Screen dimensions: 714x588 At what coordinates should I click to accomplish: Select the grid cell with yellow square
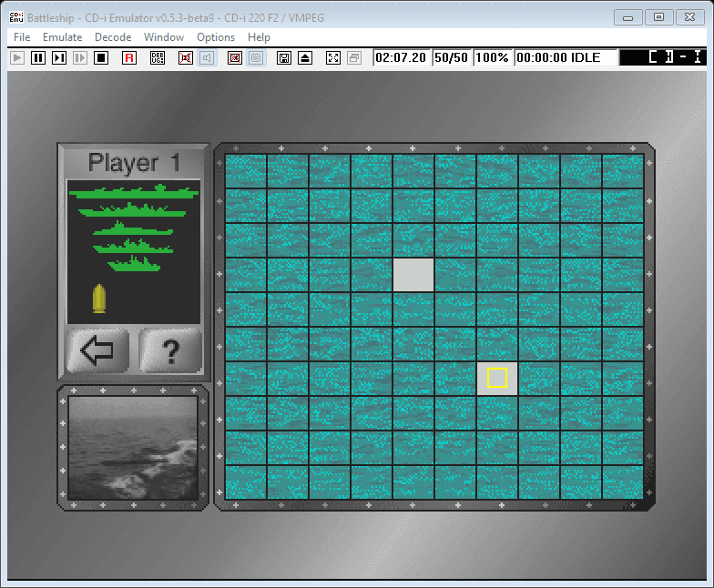click(497, 378)
